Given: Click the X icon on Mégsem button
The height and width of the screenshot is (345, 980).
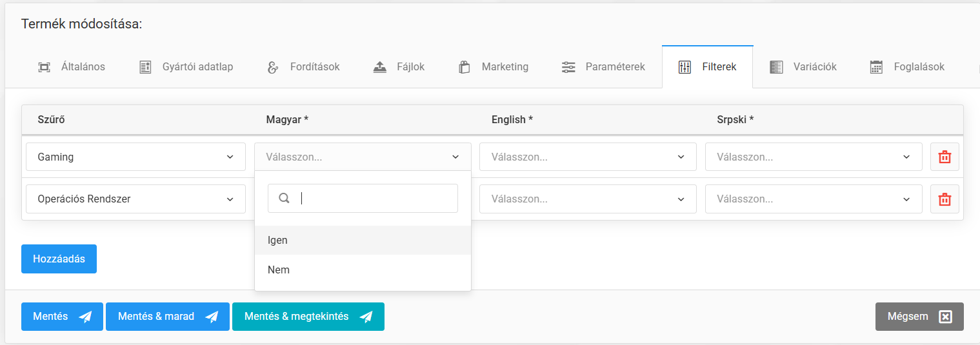Looking at the screenshot, I should [945, 317].
